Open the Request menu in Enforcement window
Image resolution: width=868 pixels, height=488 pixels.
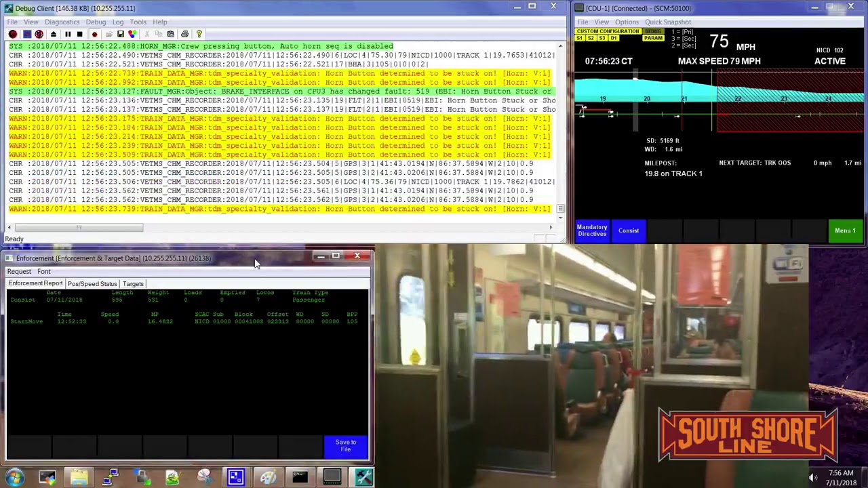[x=19, y=271]
